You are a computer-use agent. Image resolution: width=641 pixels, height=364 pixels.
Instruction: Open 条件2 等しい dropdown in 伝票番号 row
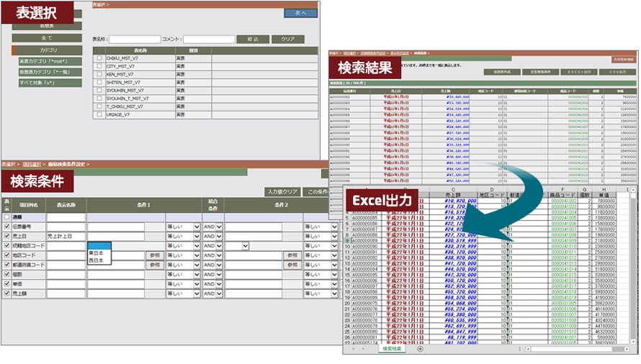(x=320, y=227)
